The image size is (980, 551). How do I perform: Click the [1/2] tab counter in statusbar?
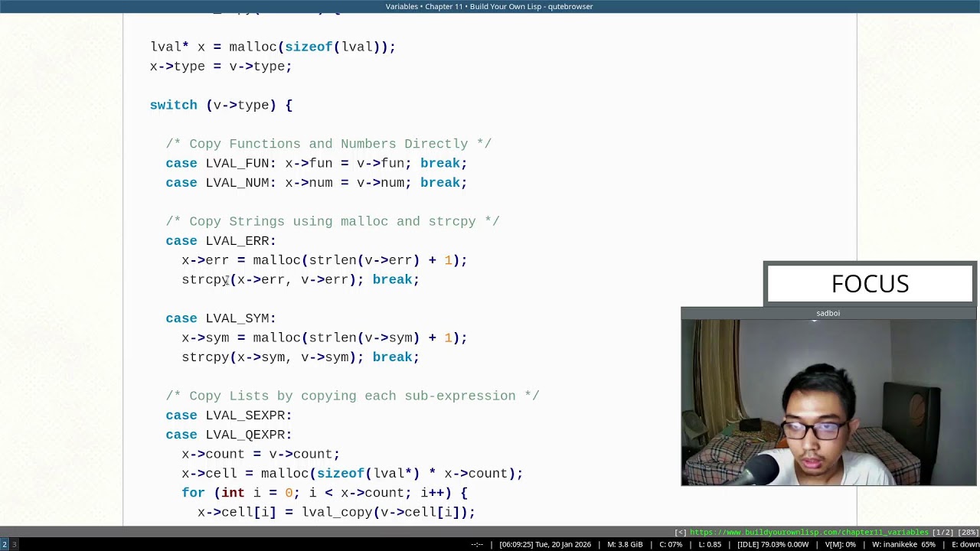pos(943,533)
